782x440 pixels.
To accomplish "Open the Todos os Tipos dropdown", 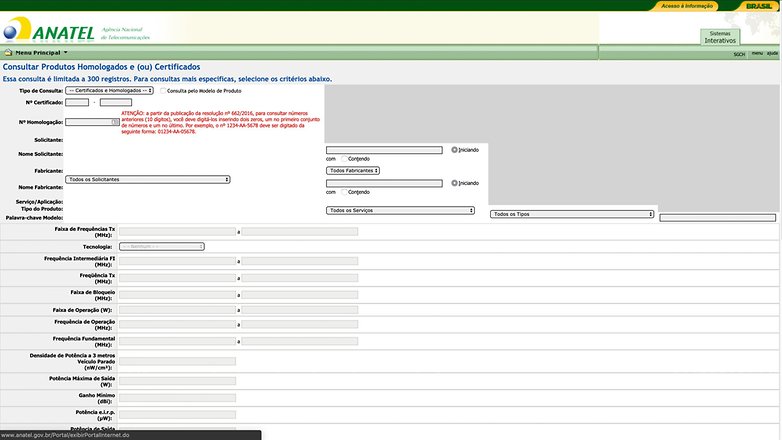I will tap(572, 214).
